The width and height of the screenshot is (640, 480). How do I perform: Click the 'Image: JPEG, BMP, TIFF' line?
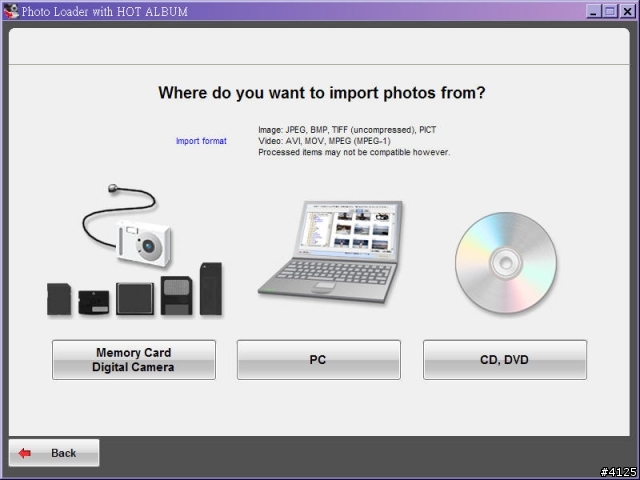[347, 130]
